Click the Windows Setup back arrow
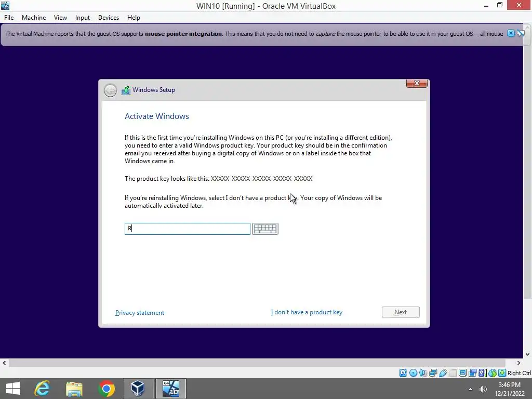 [110, 90]
